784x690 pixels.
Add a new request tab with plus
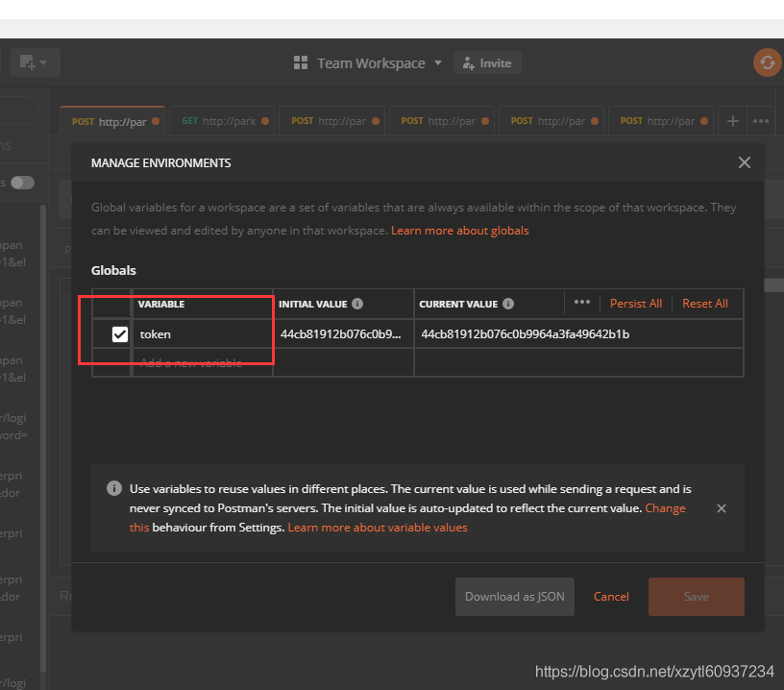tap(732, 121)
